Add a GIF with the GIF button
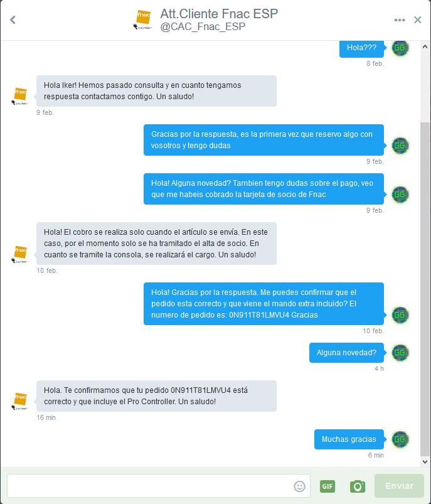Viewport: 431px width, 504px height. click(327, 486)
